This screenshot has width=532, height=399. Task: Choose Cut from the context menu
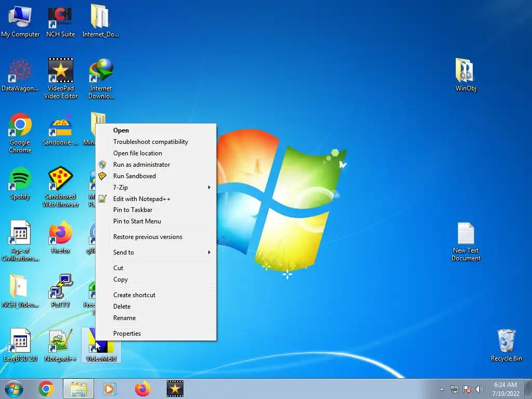pyautogui.click(x=156, y=268)
